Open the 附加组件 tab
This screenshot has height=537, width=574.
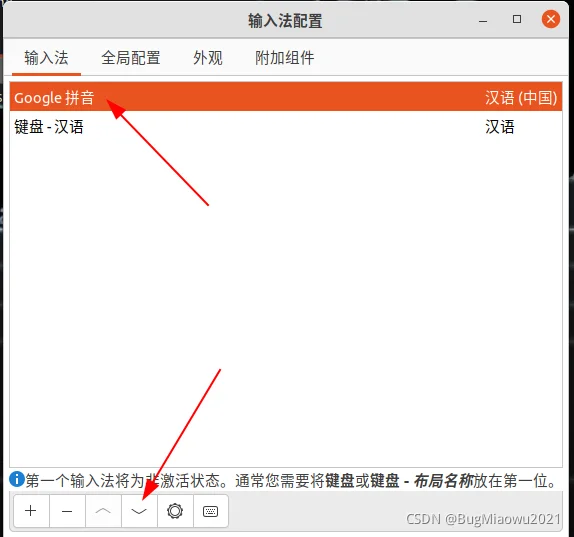(x=284, y=58)
